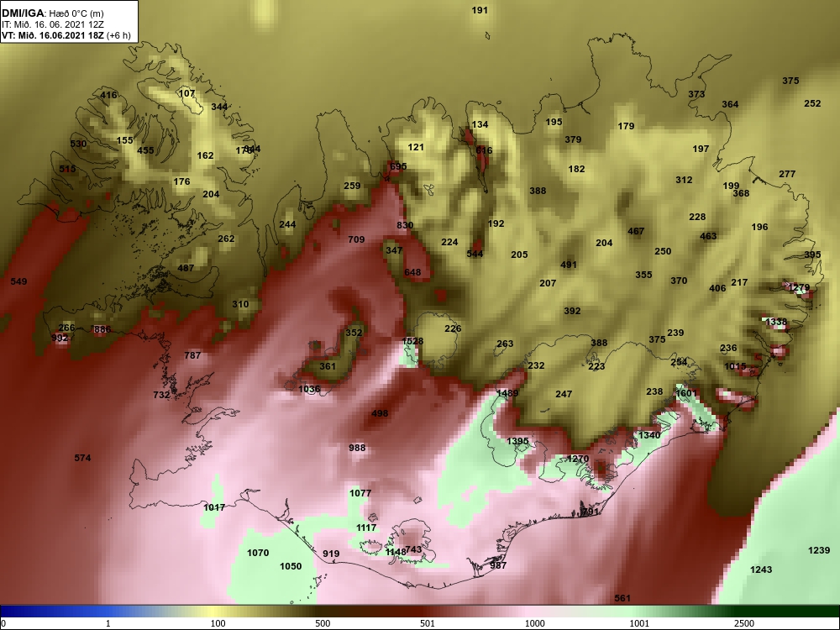Pick the value '1070' on the green area
Viewport: 840px width, 630px height.
[258, 553]
